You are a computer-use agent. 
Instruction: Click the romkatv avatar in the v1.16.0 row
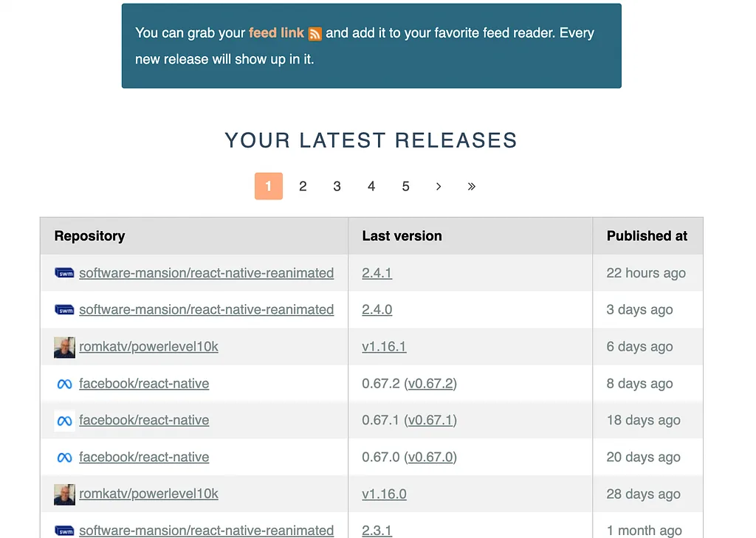pos(64,494)
